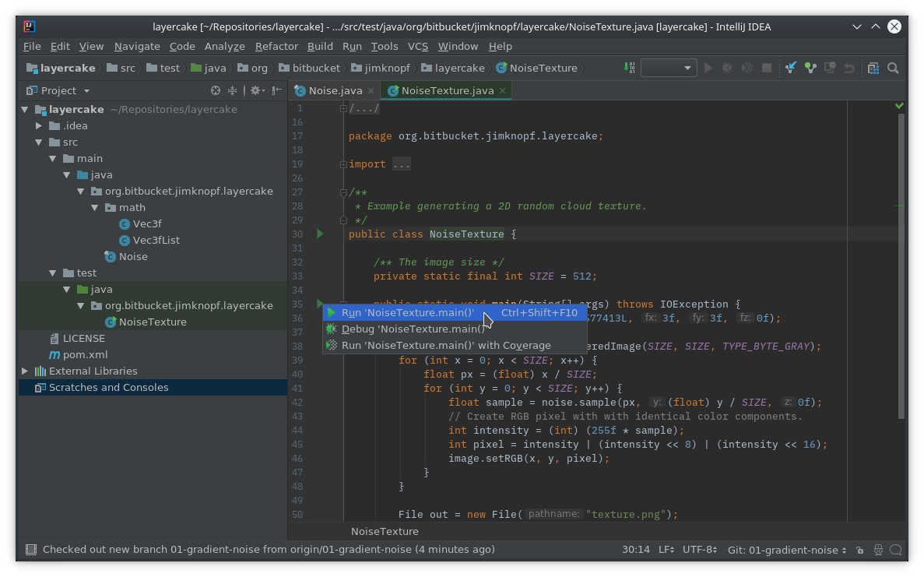Click the green inspection checkmark in editor
Image resolution: width=924 pixels, height=577 pixels.
click(899, 106)
